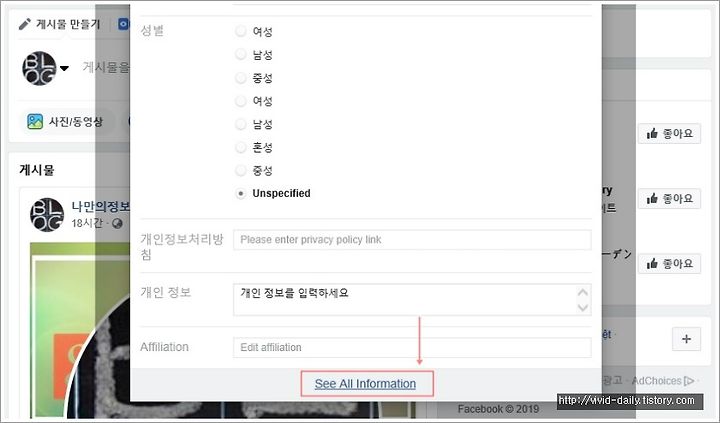Select the 여성 radio beside 성별 label
Image resolution: width=720 pixels, height=423 pixels.
coord(241,31)
